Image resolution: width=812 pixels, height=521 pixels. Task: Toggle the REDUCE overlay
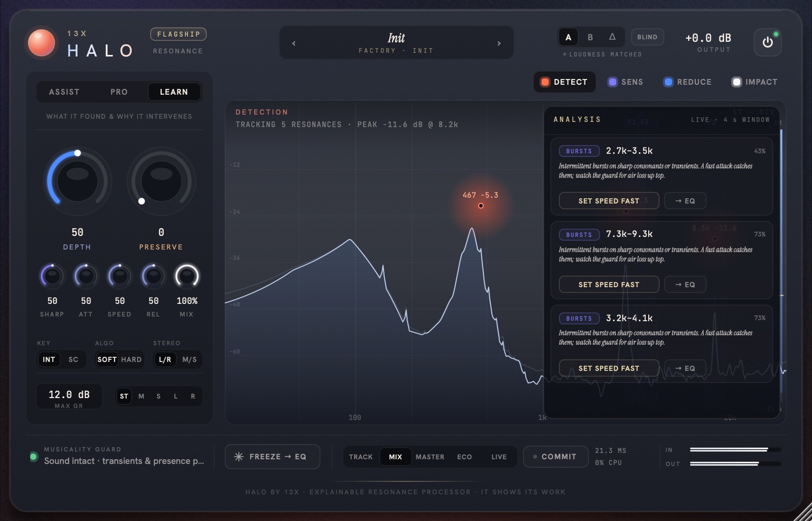688,82
